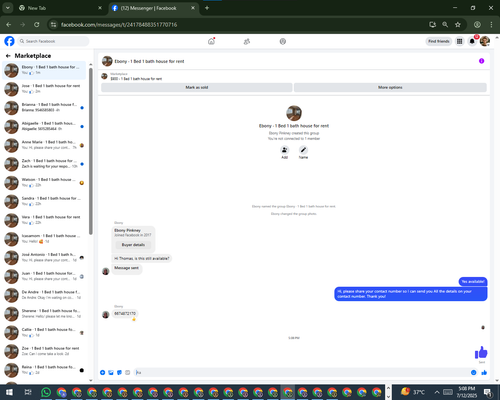Open the Anne Marie conversation
Screen dimensions: 500x400
[x=44, y=145]
